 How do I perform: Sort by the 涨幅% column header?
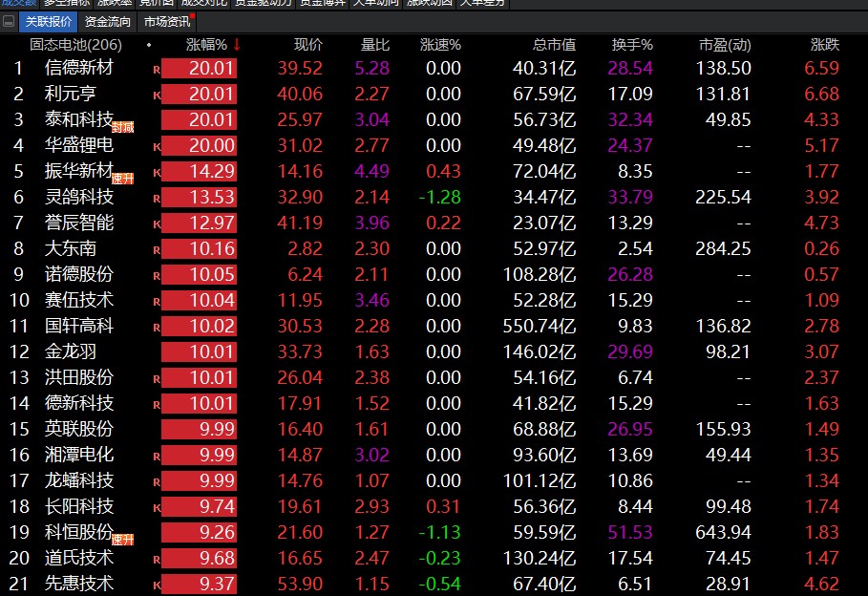[x=206, y=44]
